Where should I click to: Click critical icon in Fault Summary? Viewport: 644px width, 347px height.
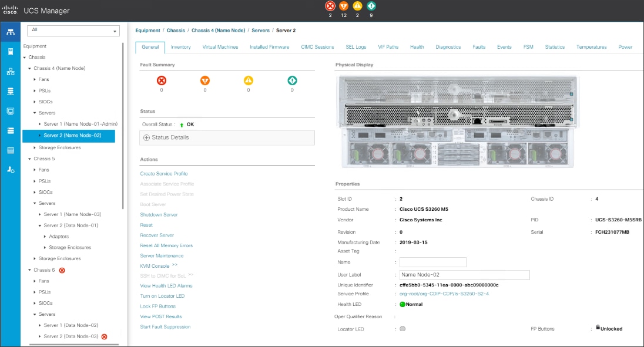162,80
